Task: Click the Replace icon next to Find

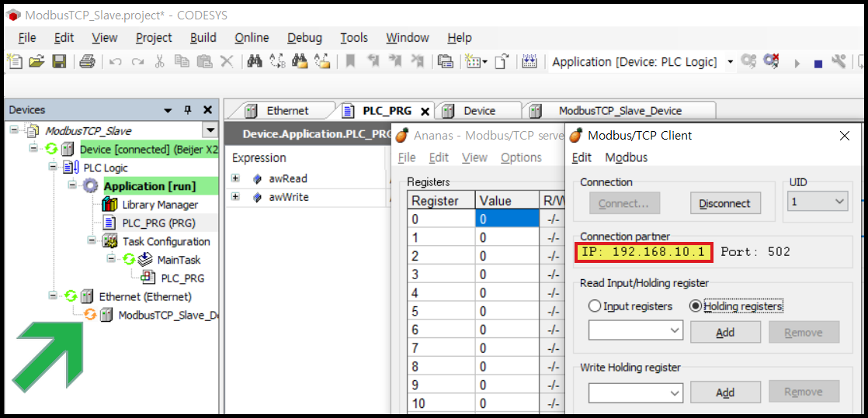Action: click(277, 61)
